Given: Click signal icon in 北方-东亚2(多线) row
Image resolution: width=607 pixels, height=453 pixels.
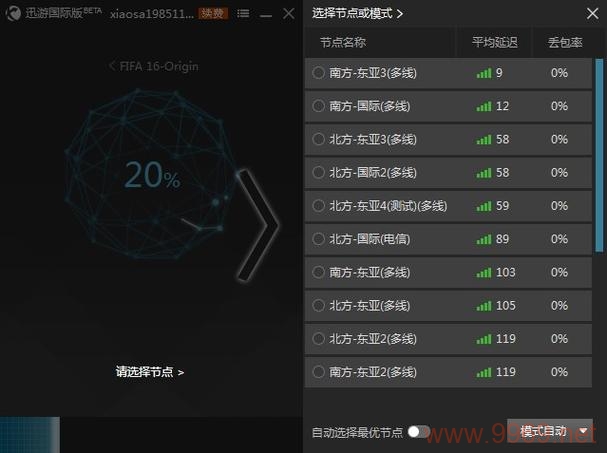Looking at the screenshot, I should point(484,339).
